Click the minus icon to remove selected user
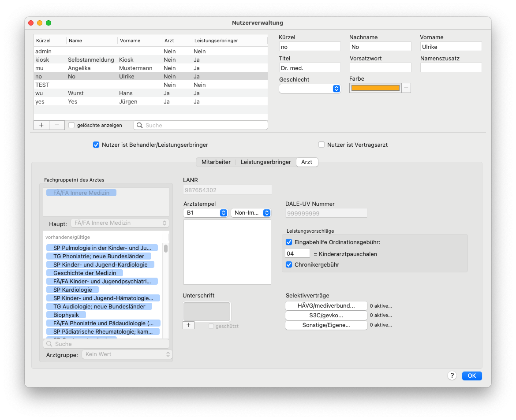Viewport: 516px width, 420px height. (x=57, y=125)
